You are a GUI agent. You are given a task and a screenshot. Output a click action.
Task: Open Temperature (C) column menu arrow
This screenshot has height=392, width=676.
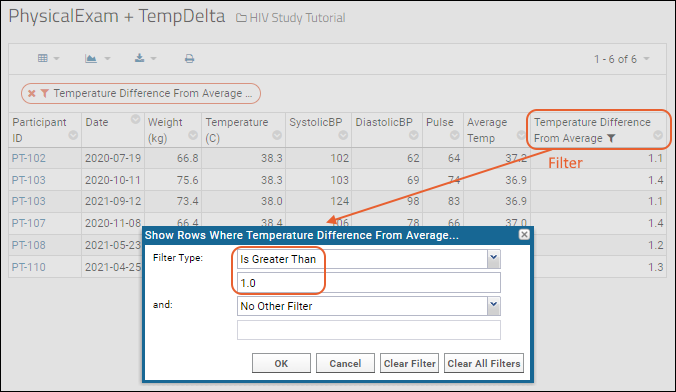click(277, 135)
